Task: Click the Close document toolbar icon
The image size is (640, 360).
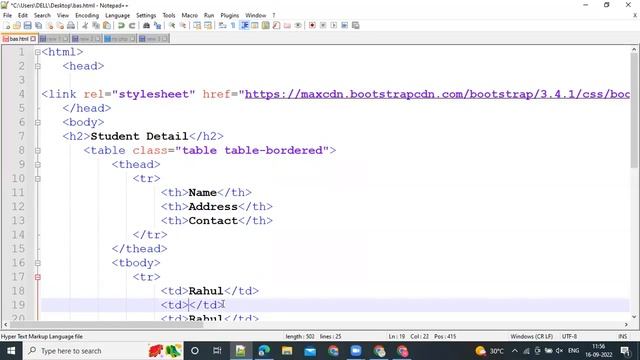Action: (49, 25)
